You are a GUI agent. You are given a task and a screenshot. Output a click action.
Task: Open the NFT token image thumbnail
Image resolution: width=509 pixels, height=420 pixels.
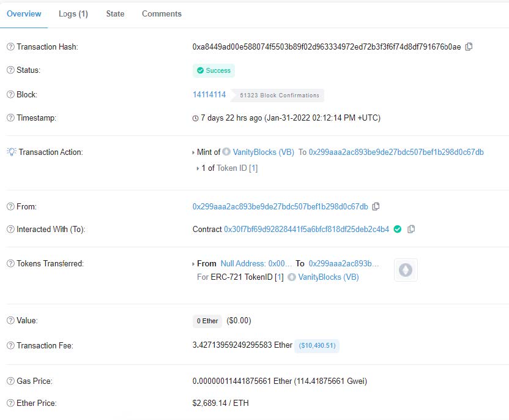click(405, 270)
